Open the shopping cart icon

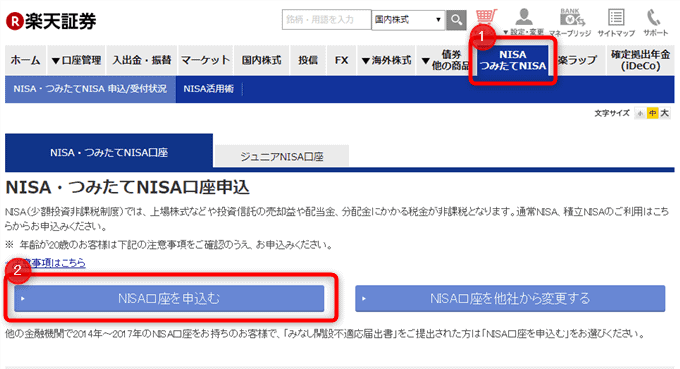486,17
